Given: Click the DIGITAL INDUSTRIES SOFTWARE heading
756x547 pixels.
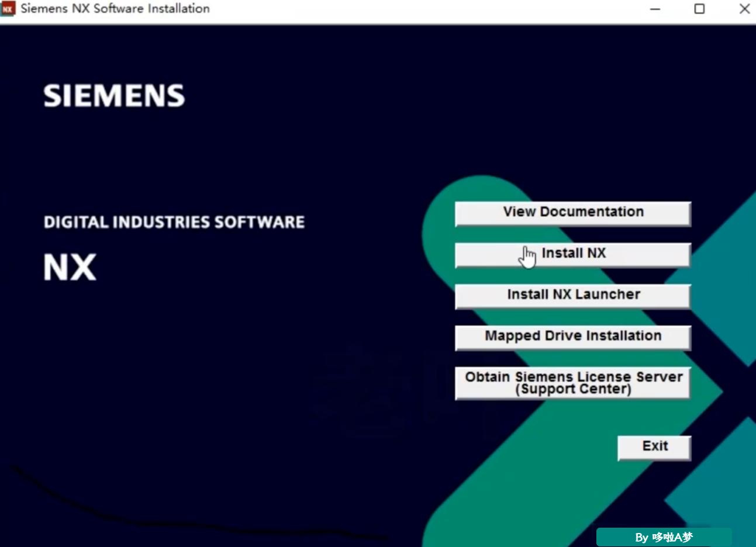Looking at the screenshot, I should (174, 222).
